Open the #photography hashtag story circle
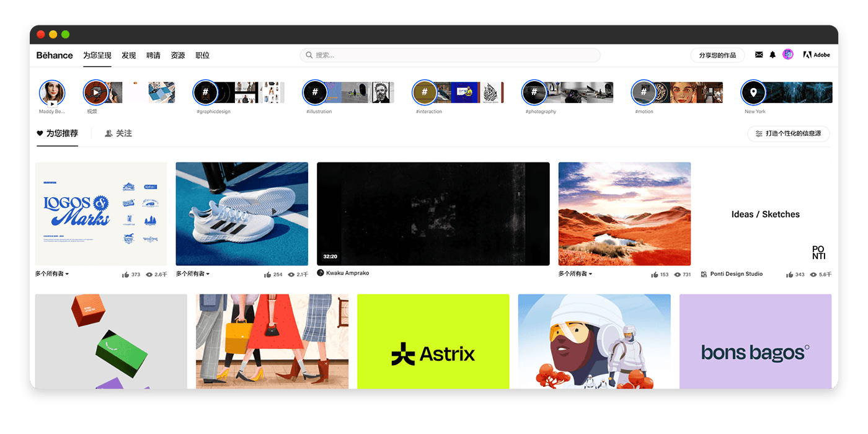Screen dimensions: 868x434 [x=534, y=92]
